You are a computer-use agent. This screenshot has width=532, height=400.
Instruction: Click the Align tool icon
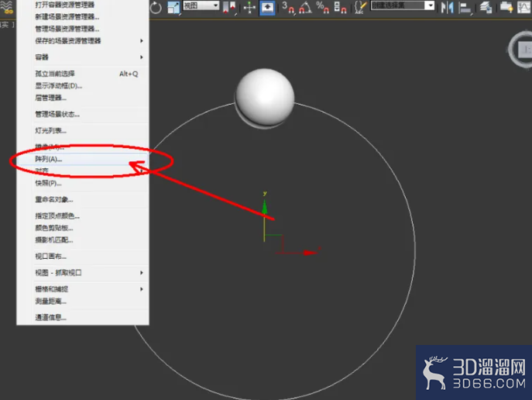[x=465, y=9]
